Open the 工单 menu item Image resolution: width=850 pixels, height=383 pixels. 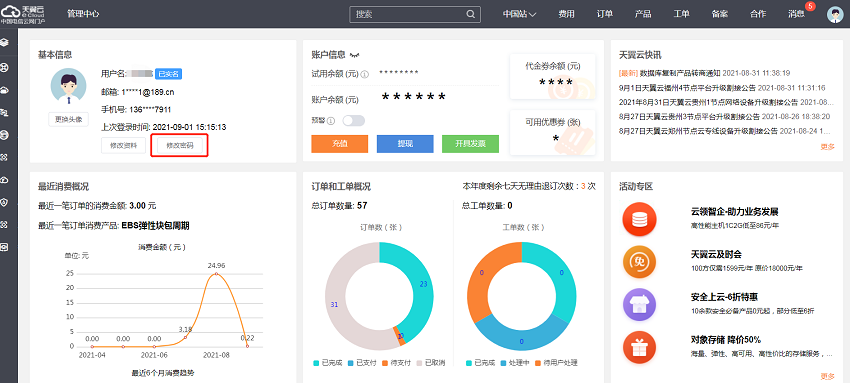(681, 15)
